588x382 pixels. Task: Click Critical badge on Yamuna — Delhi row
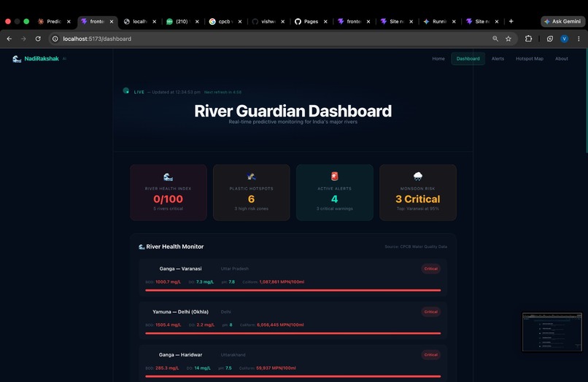point(431,312)
